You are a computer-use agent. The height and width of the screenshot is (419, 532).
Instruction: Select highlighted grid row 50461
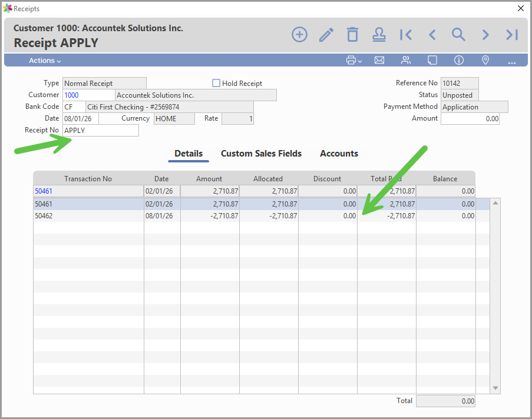[x=261, y=204]
